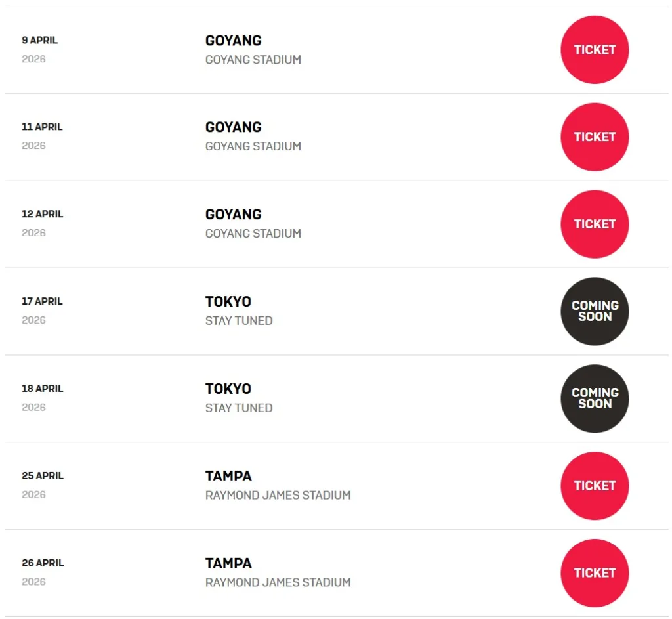Get tickets for 25 April Tampa show
This screenshot has height=619, width=672.
click(595, 486)
